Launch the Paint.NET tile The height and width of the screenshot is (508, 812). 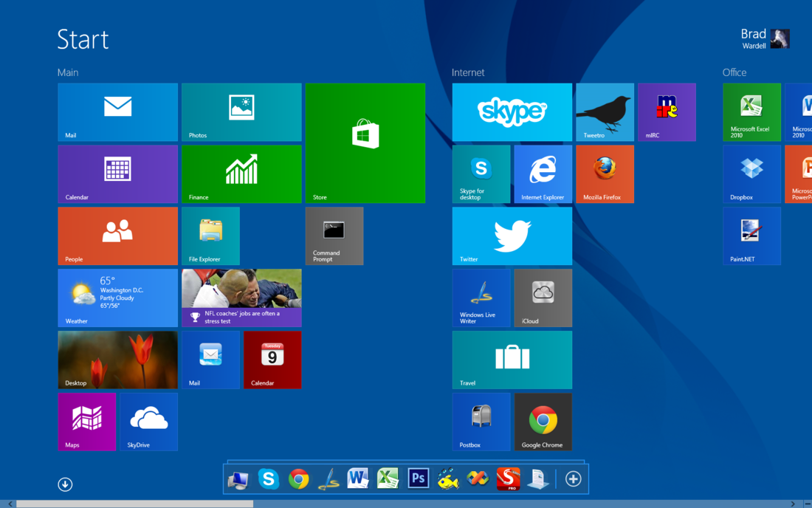[752, 236]
